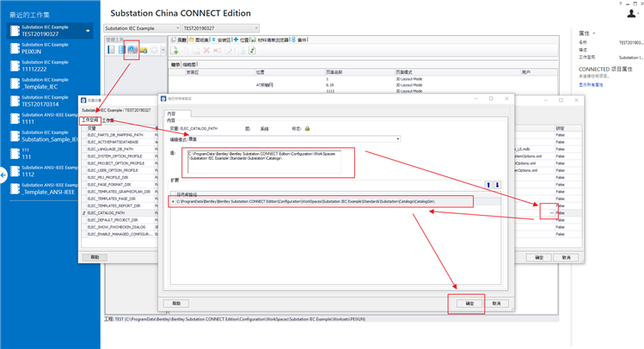Switch to the 备件 tab
The height and width of the screenshot is (349, 644).
[x=299, y=40]
